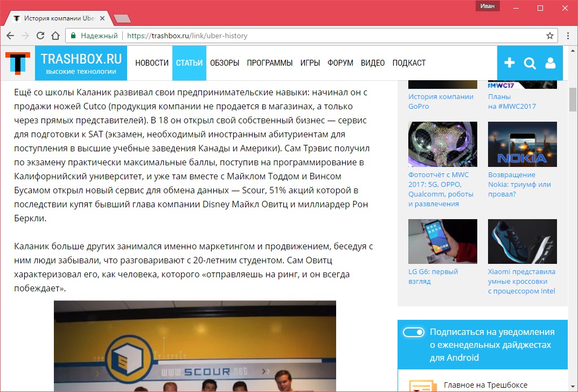Click the LG G6 phone thumbnail
This screenshot has width=578, height=392.
[x=443, y=241]
